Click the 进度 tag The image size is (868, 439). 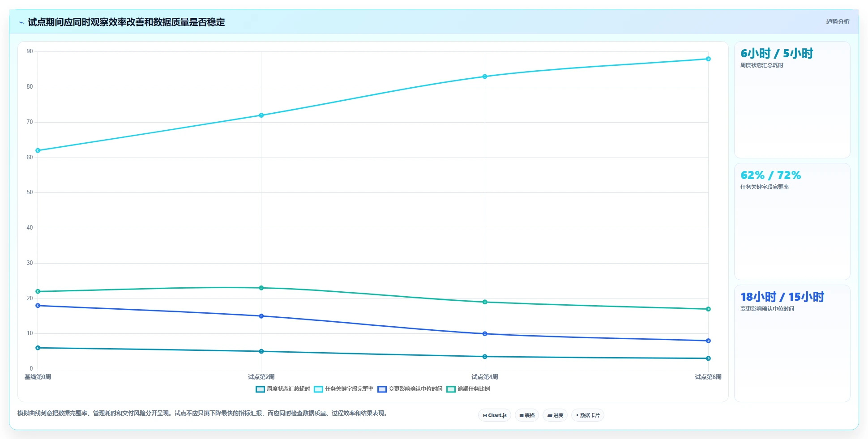click(555, 415)
